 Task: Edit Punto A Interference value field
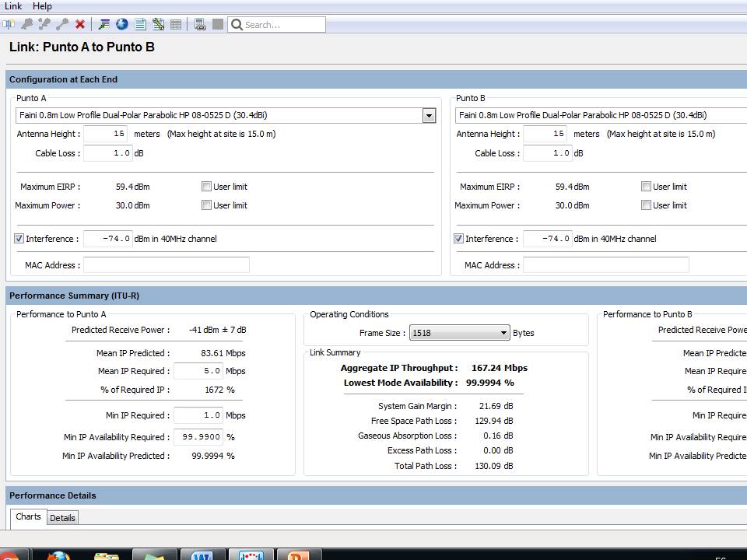[108, 239]
